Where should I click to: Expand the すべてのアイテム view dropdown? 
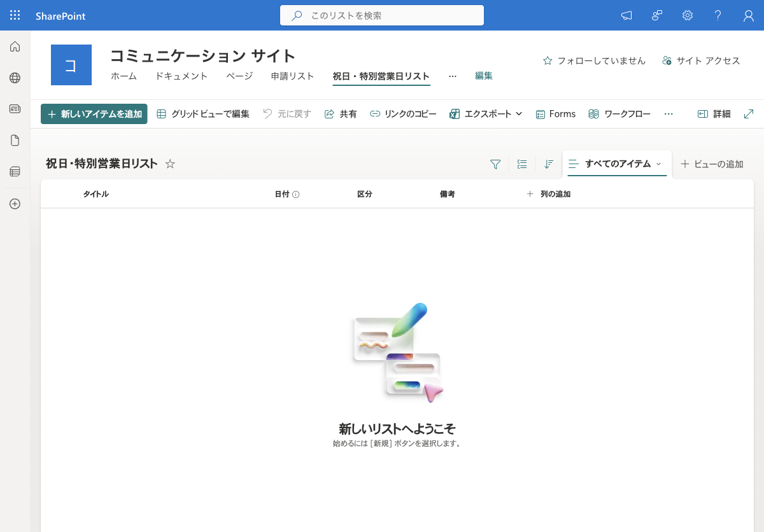(x=617, y=164)
